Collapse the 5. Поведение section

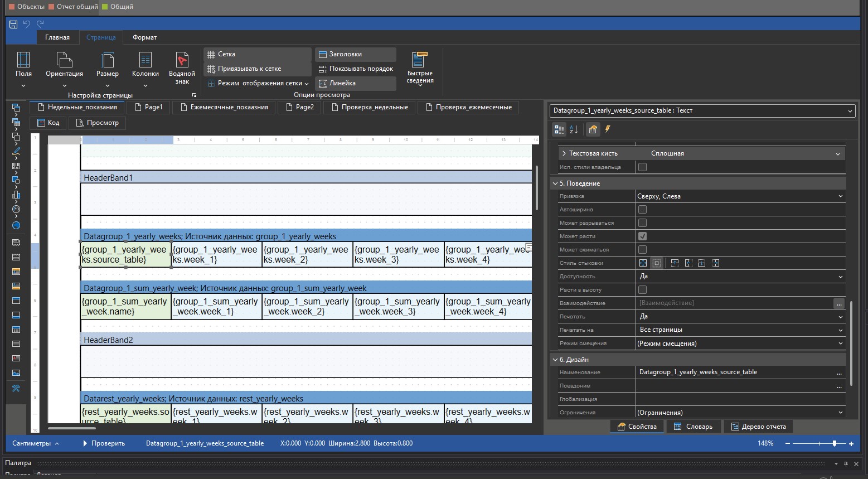click(555, 183)
